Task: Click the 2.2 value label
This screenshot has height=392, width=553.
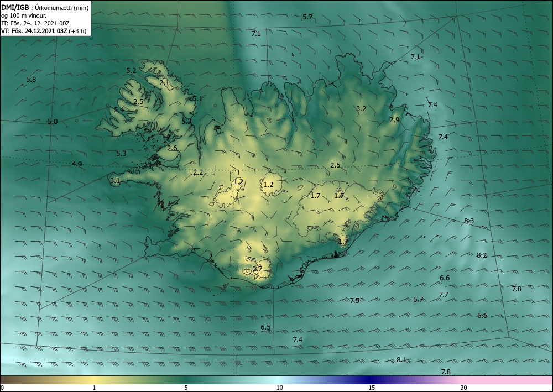Action: pos(198,172)
